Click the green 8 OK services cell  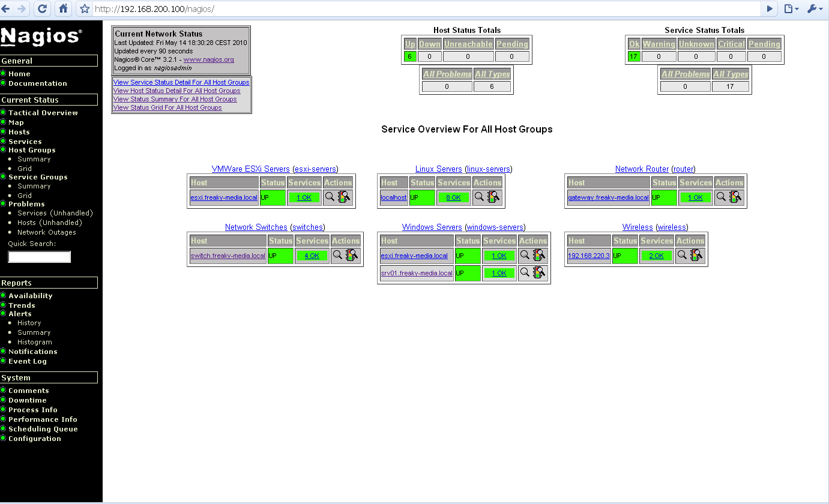[x=453, y=197]
